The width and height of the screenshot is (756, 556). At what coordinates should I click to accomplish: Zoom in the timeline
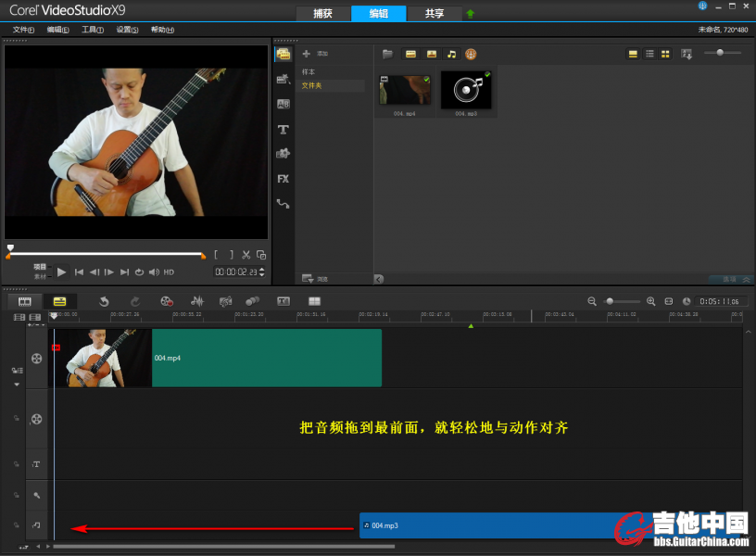[x=651, y=302]
